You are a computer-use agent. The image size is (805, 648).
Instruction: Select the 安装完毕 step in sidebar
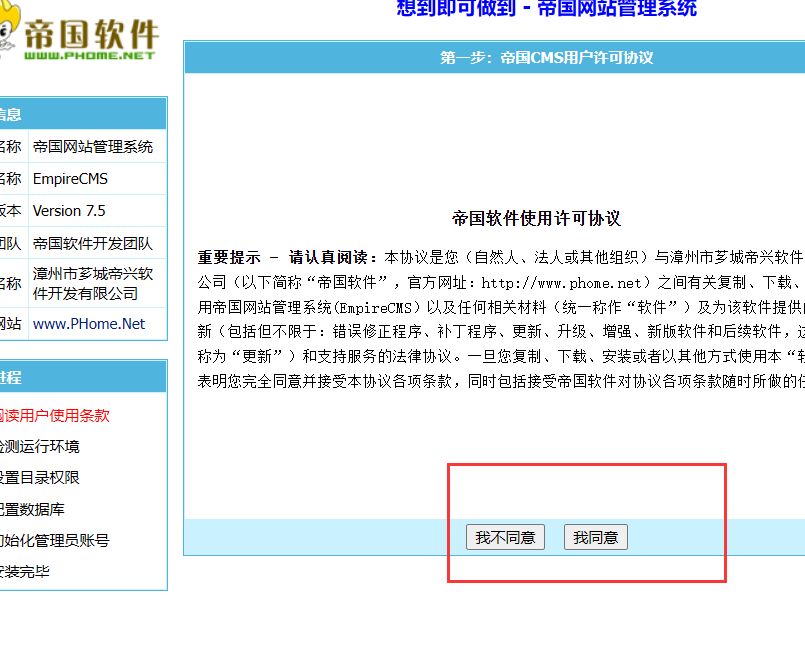tap(25, 572)
